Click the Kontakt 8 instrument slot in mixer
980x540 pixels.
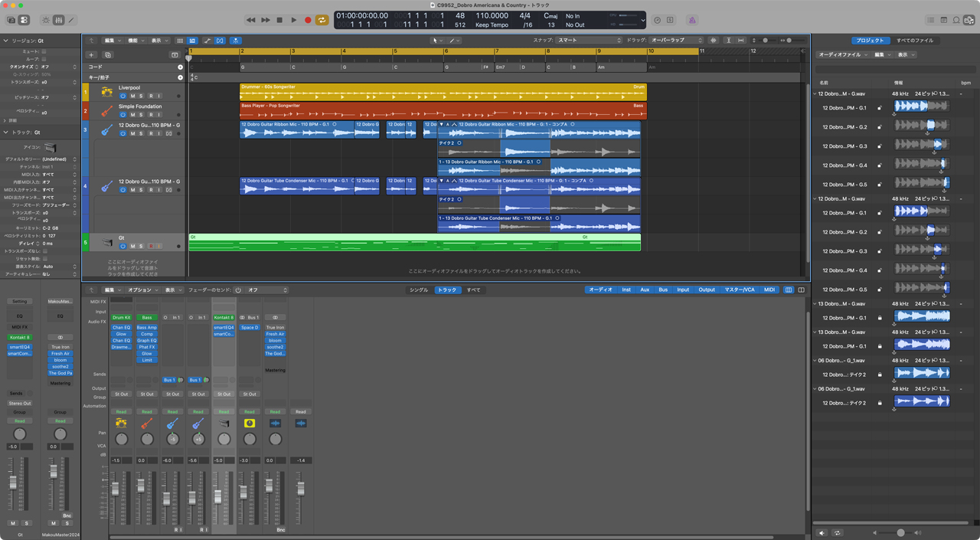224,317
